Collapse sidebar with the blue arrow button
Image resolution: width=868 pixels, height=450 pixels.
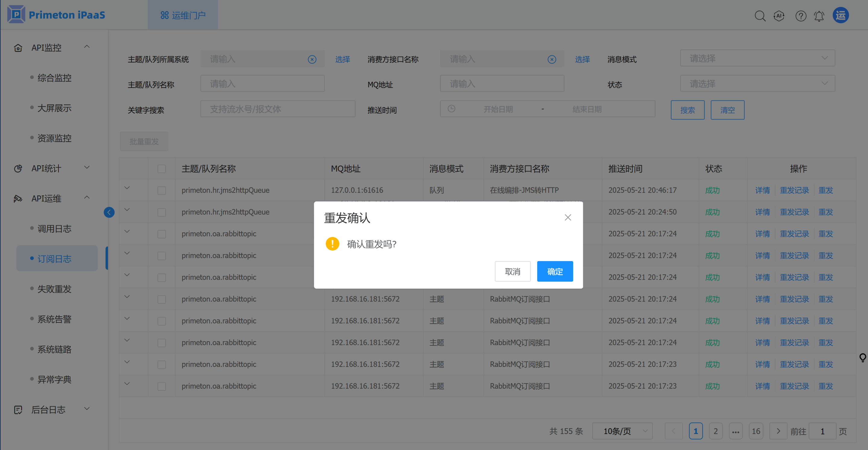109,212
